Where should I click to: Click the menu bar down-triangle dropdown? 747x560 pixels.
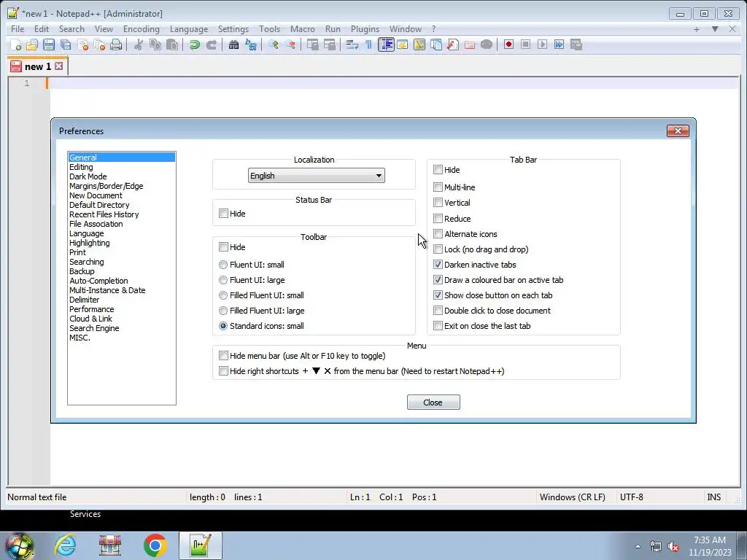[715, 29]
